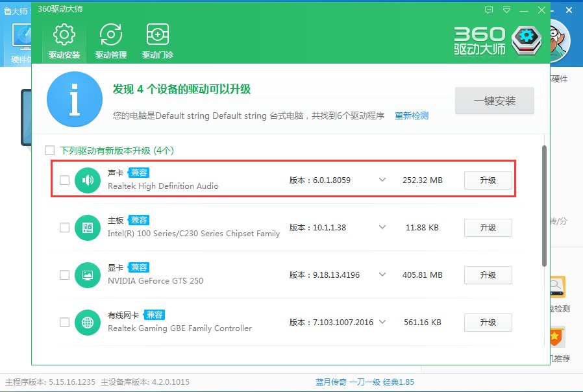Expand version list for Realtek audio driver
583x392 pixels.
tap(383, 180)
